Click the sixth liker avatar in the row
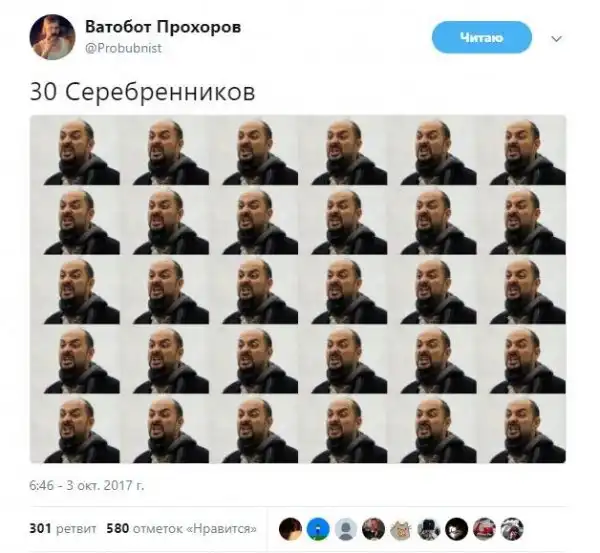Screen dimensions: 600x553 [x=429, y=529]
